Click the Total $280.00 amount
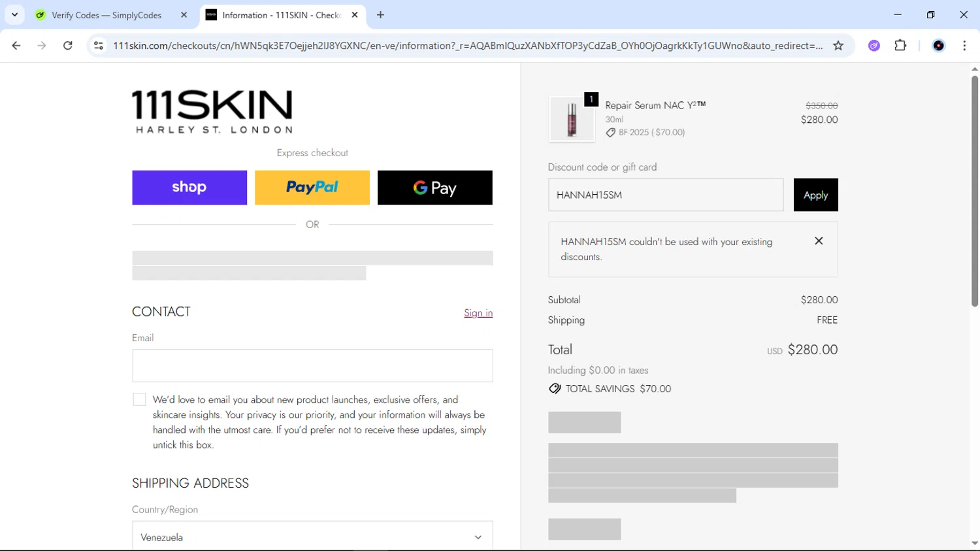 tap(813, 350)
